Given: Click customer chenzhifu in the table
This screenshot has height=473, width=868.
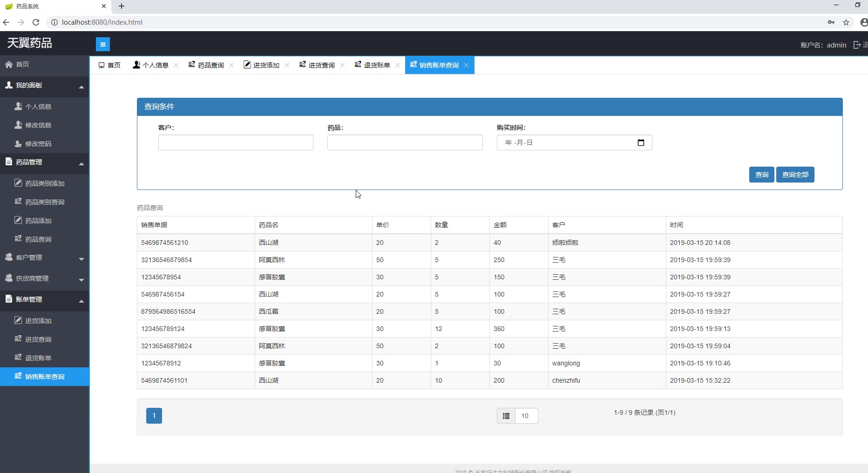Looking at the screenshot, I should tap(566, 380).
